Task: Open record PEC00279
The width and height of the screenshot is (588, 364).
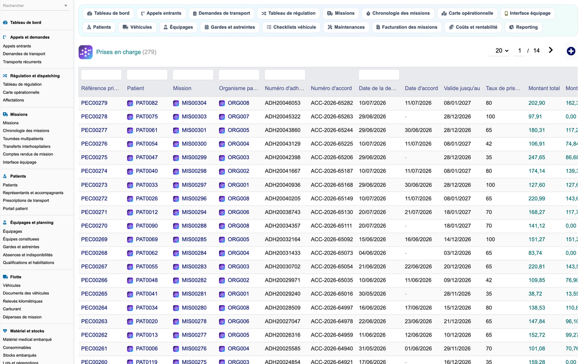Action: click(x=94, y=103)
